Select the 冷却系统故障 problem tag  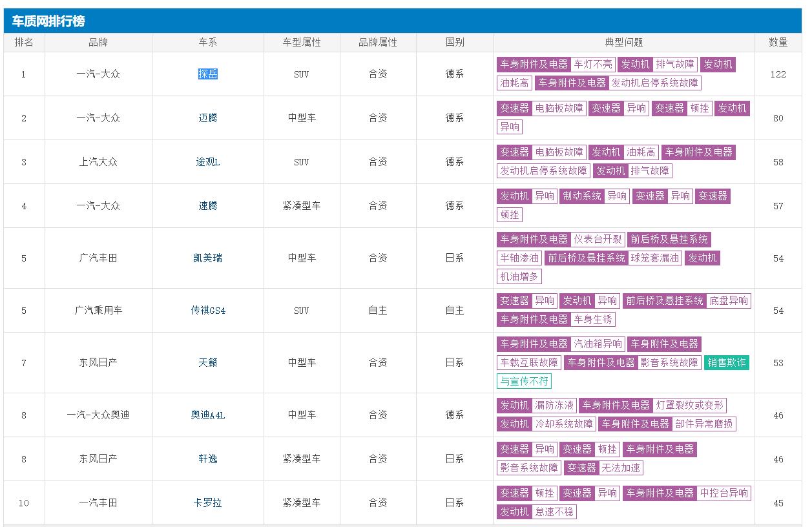[x=563, y=424]
